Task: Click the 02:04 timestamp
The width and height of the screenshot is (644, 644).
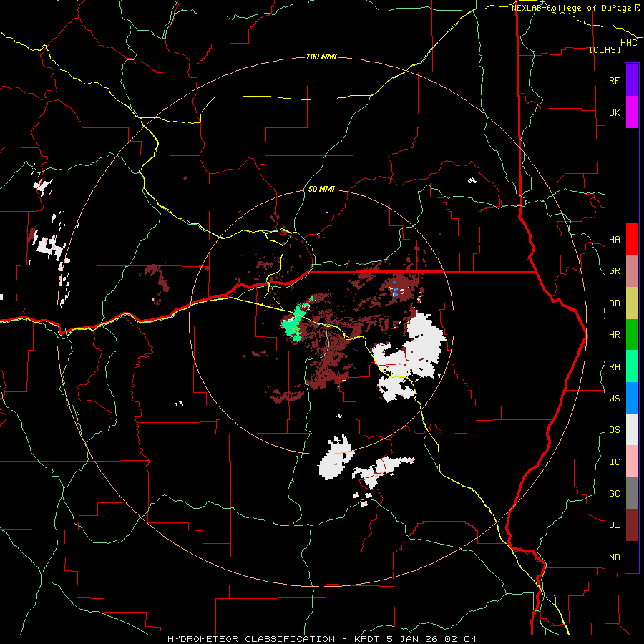Action: pos(459,639)
